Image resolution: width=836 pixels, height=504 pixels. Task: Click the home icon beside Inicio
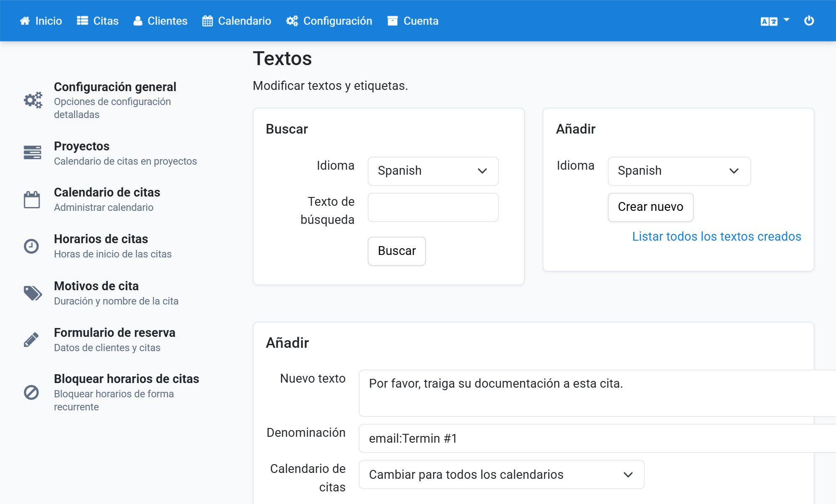click(x=25, y=21)
